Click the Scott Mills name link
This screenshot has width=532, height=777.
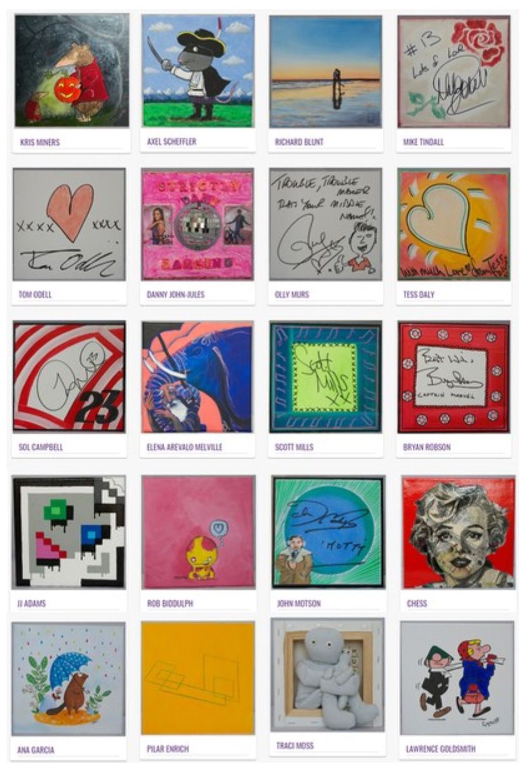point(294,447)
